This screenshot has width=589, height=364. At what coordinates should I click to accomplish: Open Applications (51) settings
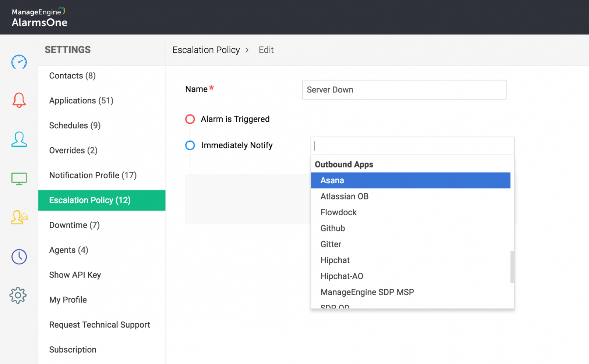(81, 100)
